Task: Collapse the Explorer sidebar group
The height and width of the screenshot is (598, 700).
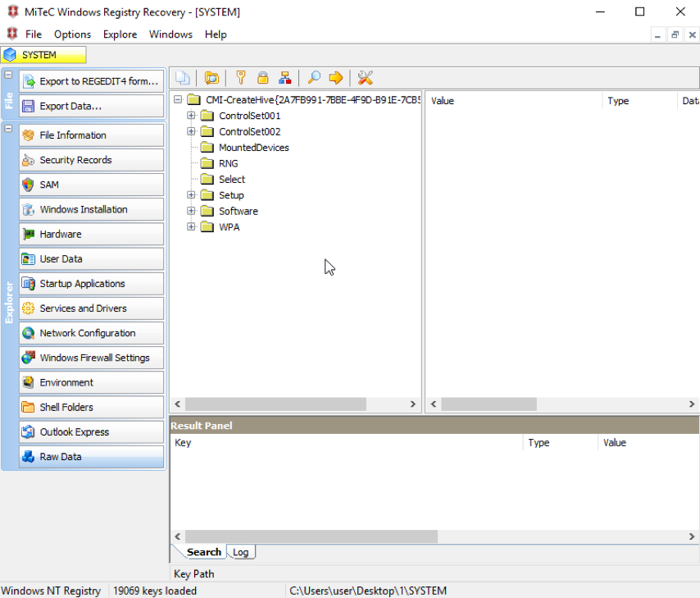Action: coord(8,129)
